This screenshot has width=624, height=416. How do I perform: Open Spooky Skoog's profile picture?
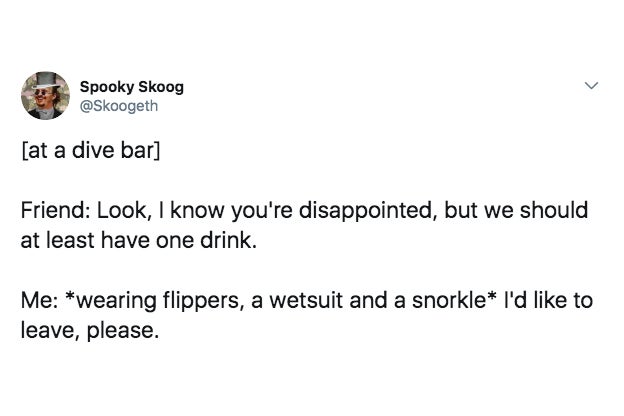click(x=45, y=96)
